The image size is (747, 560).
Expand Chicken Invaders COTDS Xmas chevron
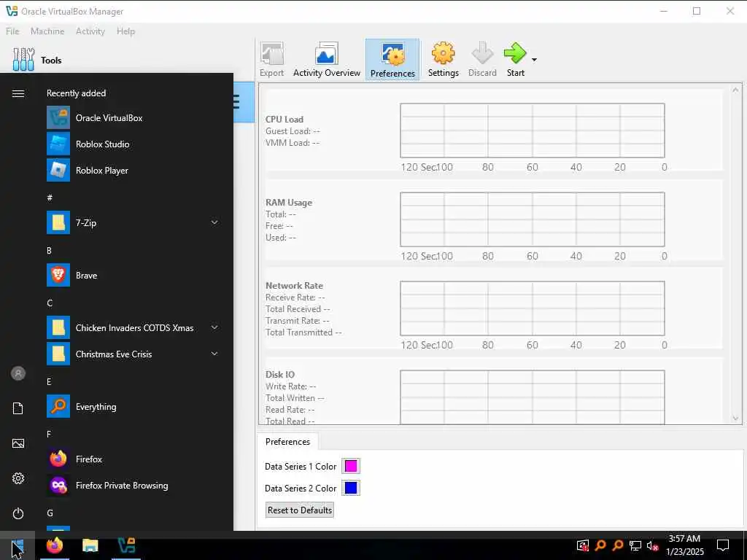tap(214, 327)
